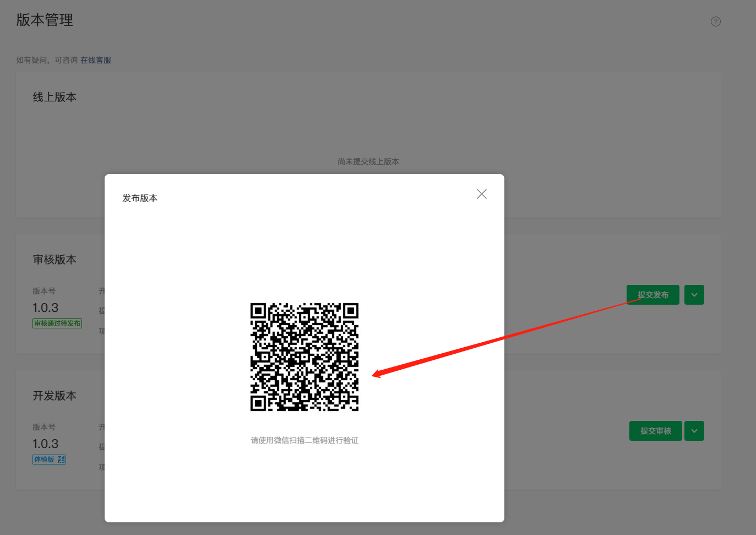Expand dropdown next to 提交发布
This screenshot has width=756, height=535.
click(694, 295)
